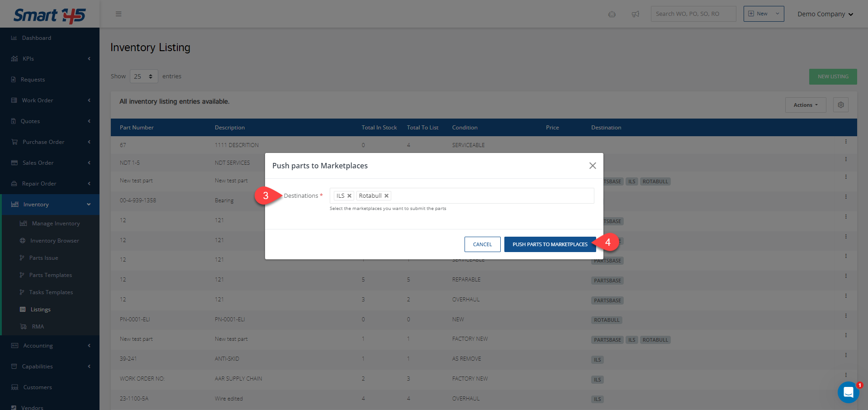This screenshot has width=868, height=410.
Task: Open the New dropdown button in header
Action: [763, 14]
